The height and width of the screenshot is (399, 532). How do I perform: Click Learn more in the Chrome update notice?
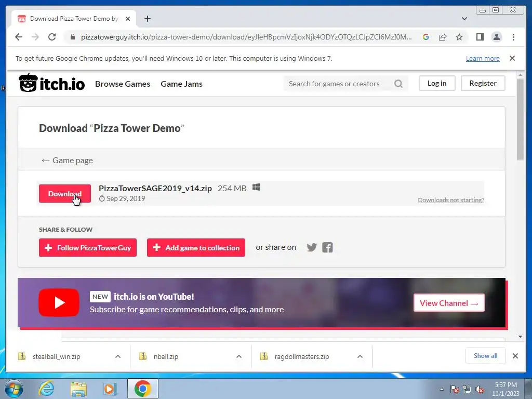pos(483,58)
